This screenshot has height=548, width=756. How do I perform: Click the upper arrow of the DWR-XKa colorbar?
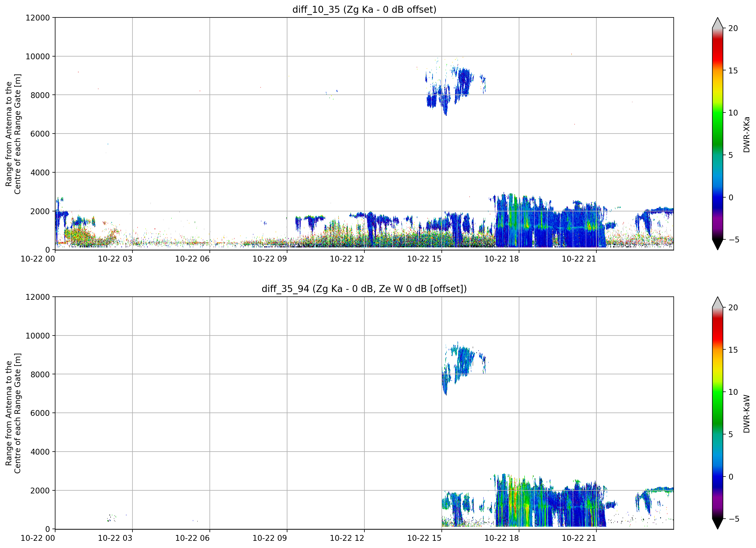click(718, 23)
